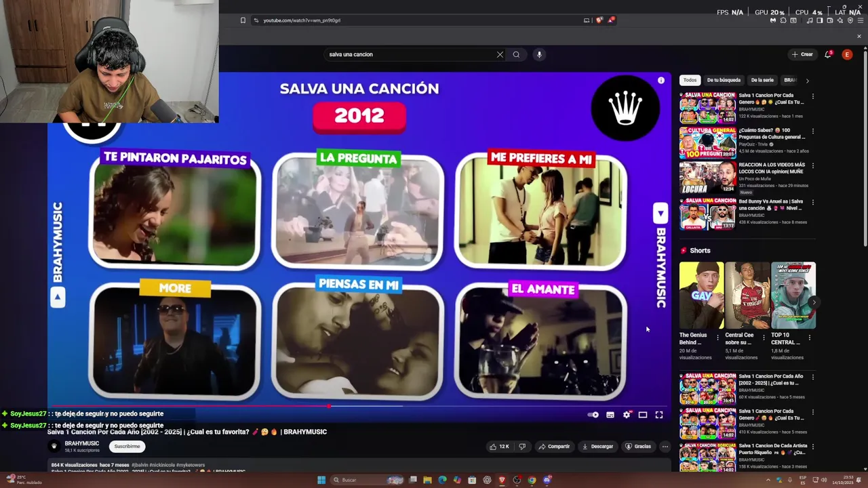The height and width of the screenshot is (488, 868).
Task: Open 'Central Cee sobre su' short
Action: tap(747, 296)
